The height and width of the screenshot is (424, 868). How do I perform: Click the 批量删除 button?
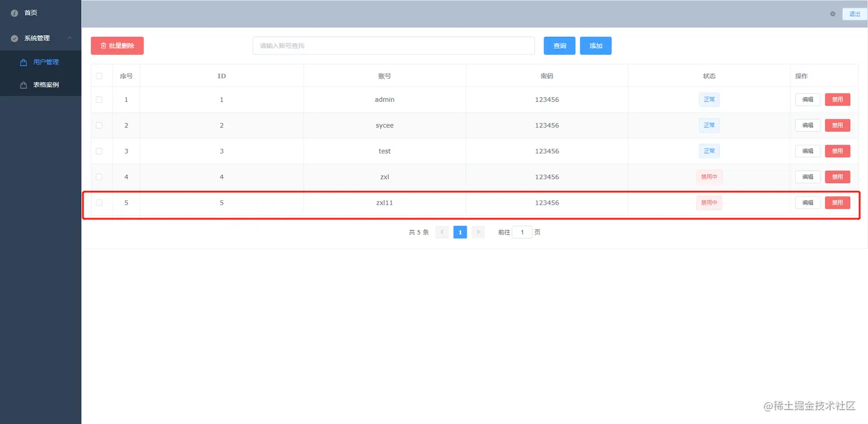click(x=117, y=46)
